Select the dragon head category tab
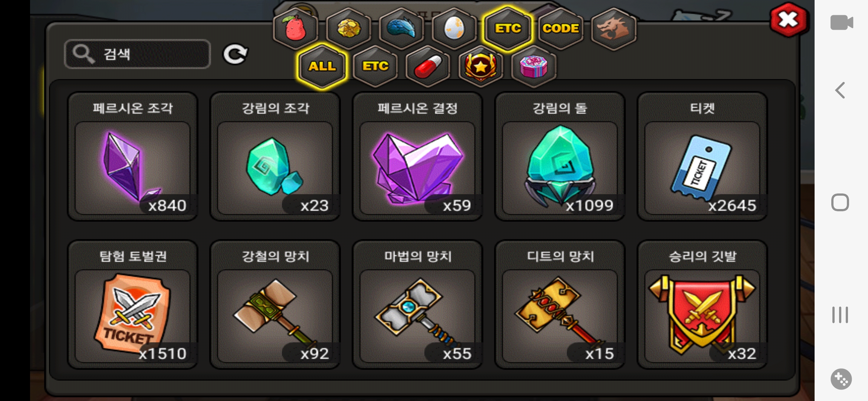The width and height of the screenshot is (868, 401). 614,29
